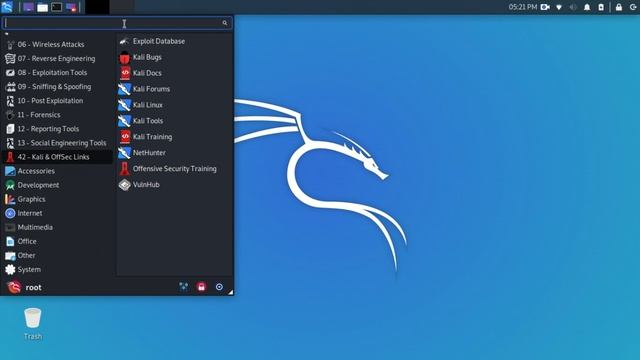Open the NetHunter link
Screen dimensions: 640x360
coord(175,153)
